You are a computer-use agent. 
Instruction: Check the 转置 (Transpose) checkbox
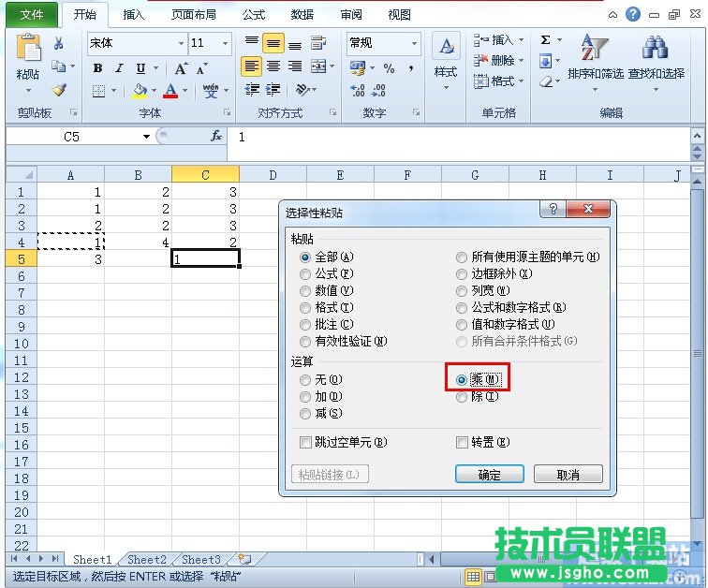click(462, 442)
